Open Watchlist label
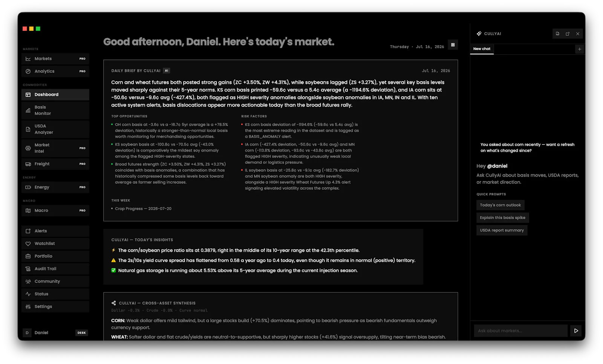 point(45,244)
